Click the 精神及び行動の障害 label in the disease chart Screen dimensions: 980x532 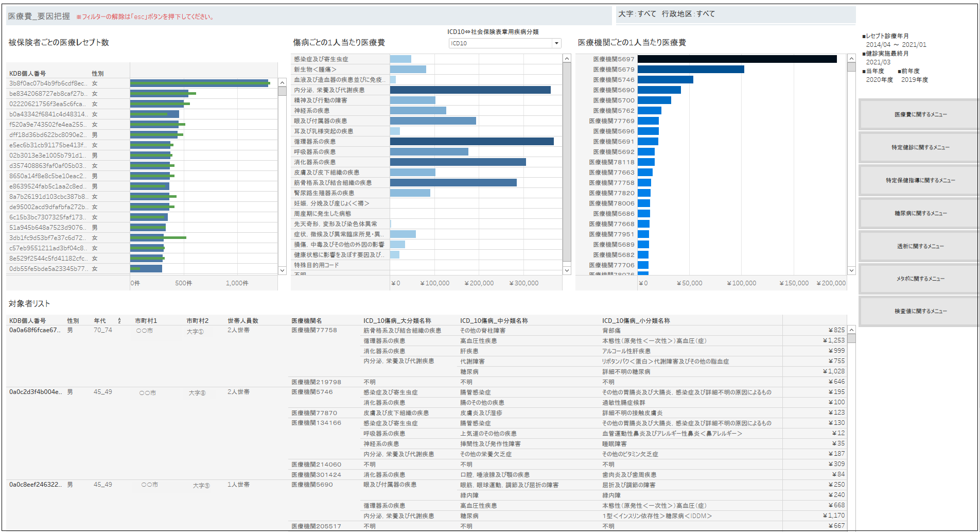[320, 100]
